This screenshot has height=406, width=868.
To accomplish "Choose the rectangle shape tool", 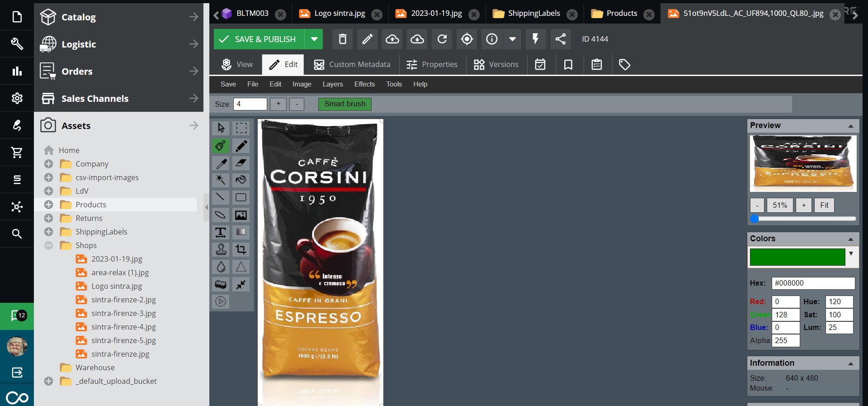I will [241, 197].
